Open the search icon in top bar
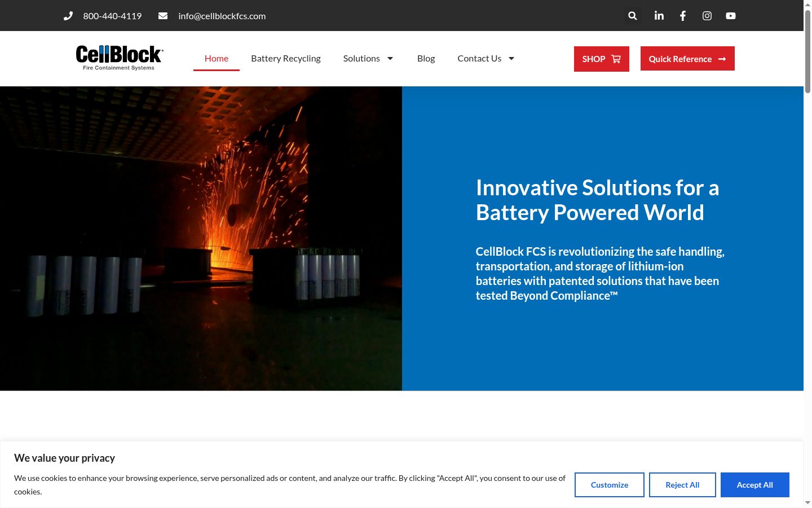Image resolution: width=812 pixels, height=508 pixels. point(633,16)
